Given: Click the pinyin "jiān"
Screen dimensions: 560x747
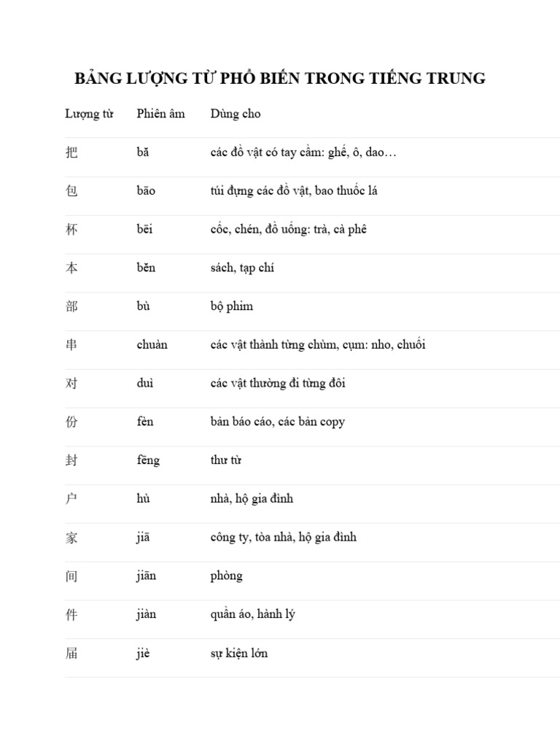Looking at the screenshot, I should pos(147,576).
